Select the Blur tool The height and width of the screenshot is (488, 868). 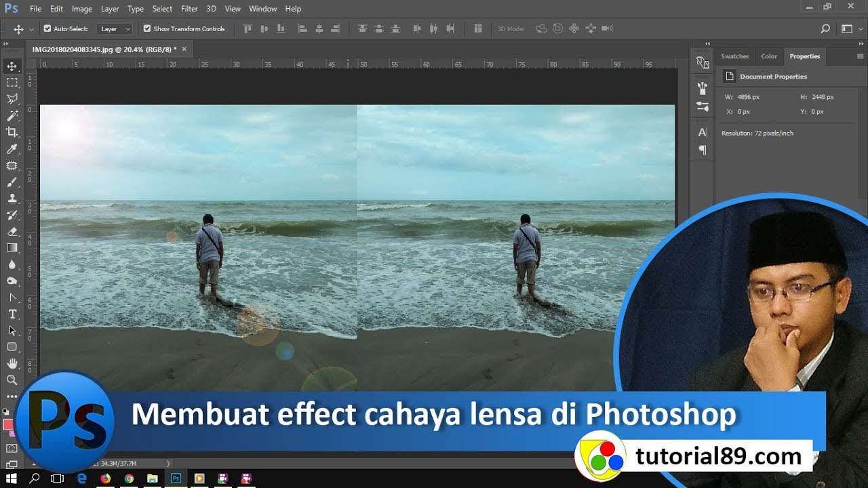(12, 265)
